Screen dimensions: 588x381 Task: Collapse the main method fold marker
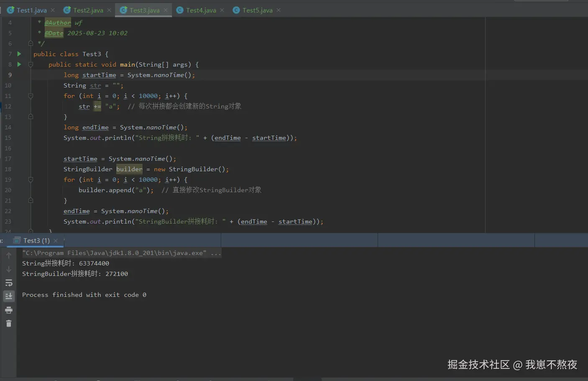[31, 64]
